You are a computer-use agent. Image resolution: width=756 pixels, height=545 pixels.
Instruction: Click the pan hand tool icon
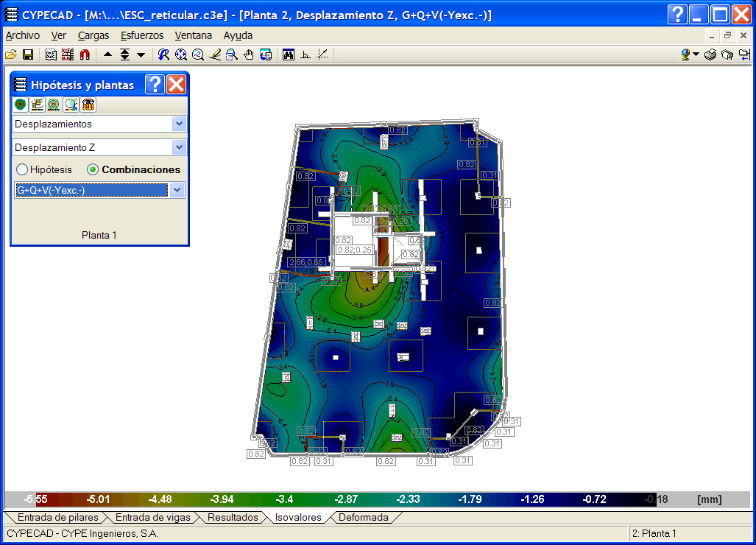[249, 54]
